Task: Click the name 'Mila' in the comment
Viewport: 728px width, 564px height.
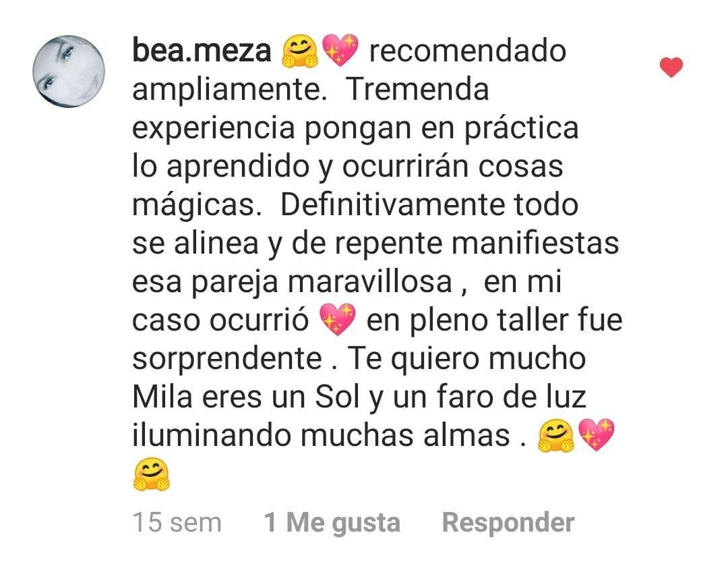Action: point(162,397)
